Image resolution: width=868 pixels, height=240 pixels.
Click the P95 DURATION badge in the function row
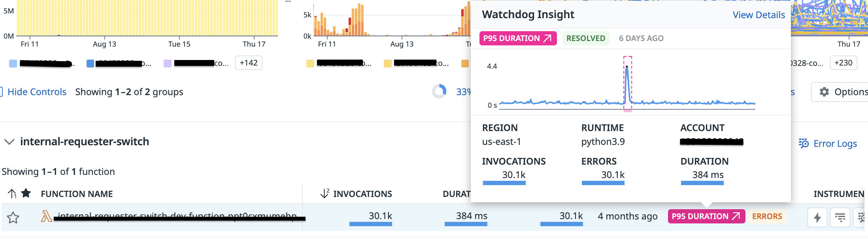click(706, 216)
